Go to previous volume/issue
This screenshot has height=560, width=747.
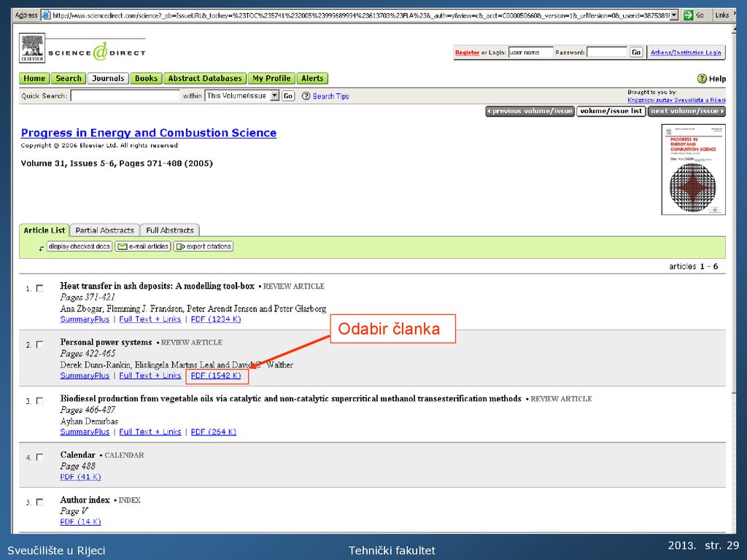pos(530,111)
